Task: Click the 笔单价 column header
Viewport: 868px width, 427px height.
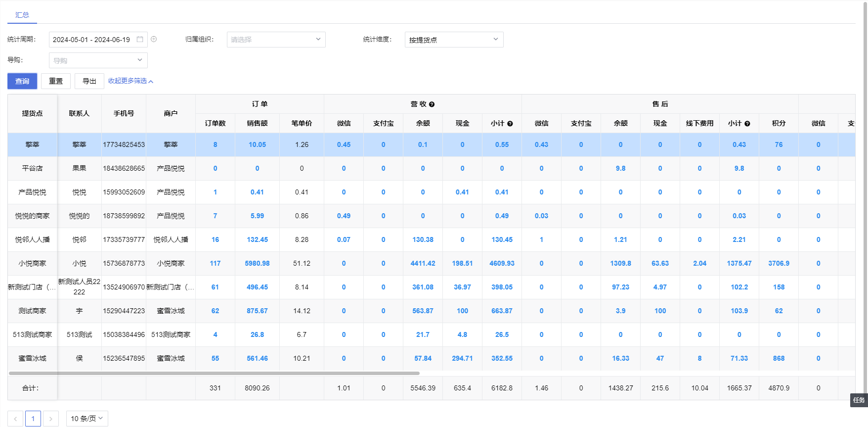Action: click(x=302, y=123)
